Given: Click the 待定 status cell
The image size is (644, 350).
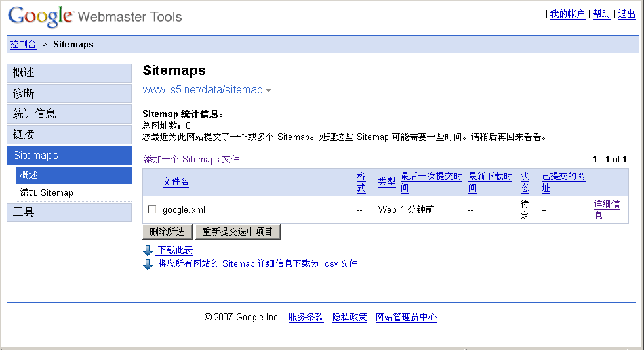Looking at the screenshot, I should [x=525, y=210].
